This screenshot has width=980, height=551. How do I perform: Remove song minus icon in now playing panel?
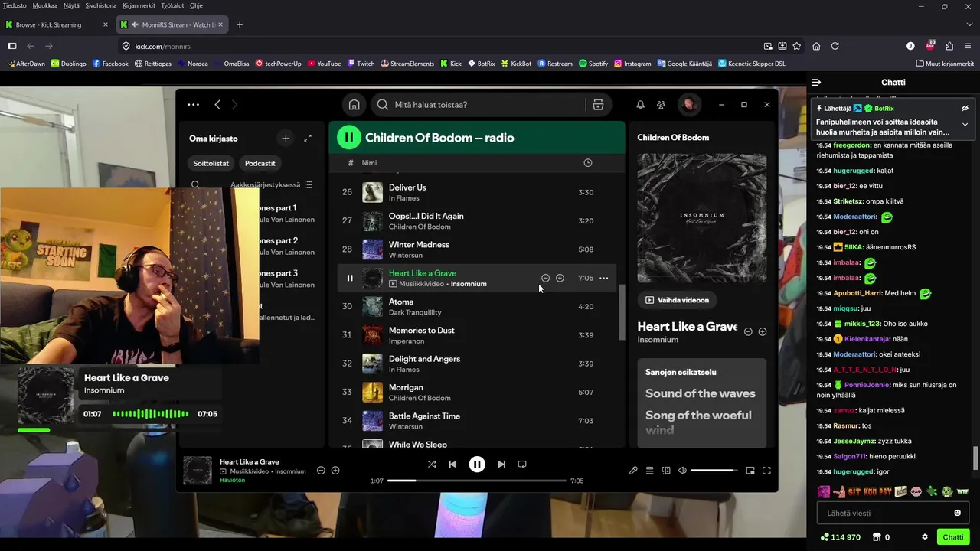(748, 331)
